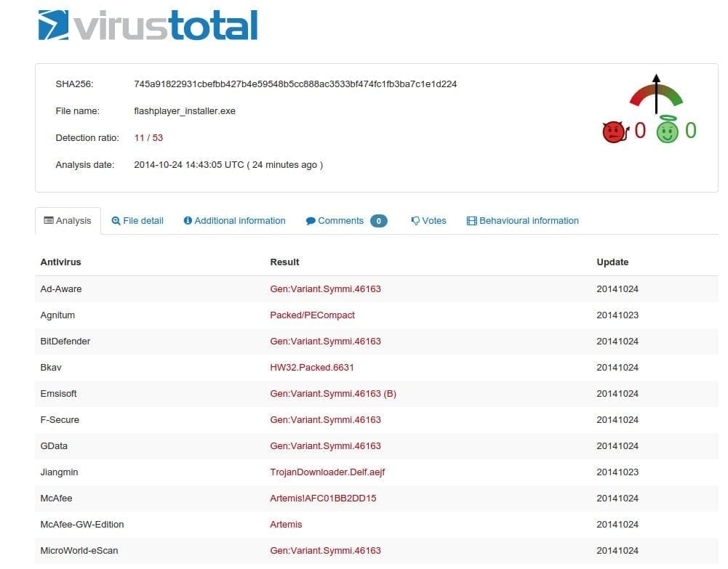This screenshot has width=728, height=569.
Task: Click F-Secure's Gen:Variant.Symmi.46163 result
Action: pyautogui.click(x=326, y=420)
